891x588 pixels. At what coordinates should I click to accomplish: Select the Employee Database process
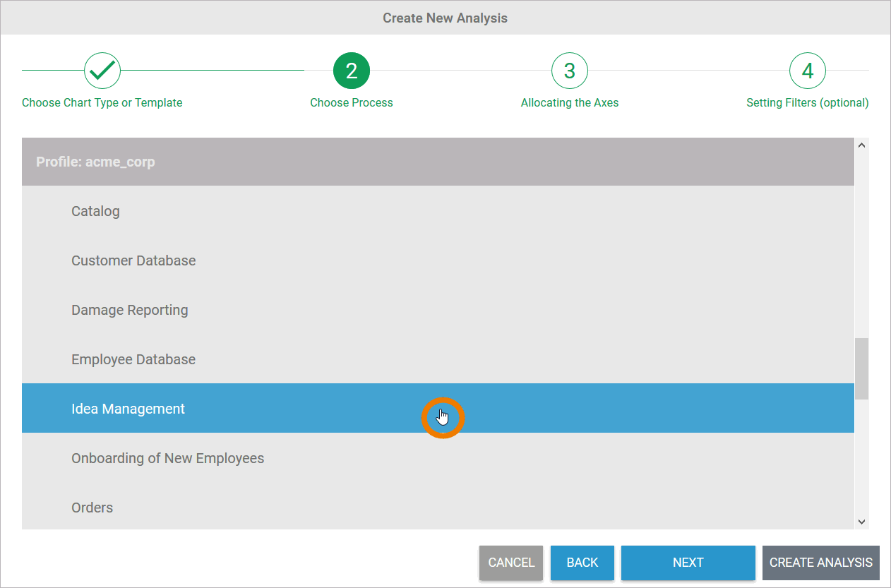point(133,359)
